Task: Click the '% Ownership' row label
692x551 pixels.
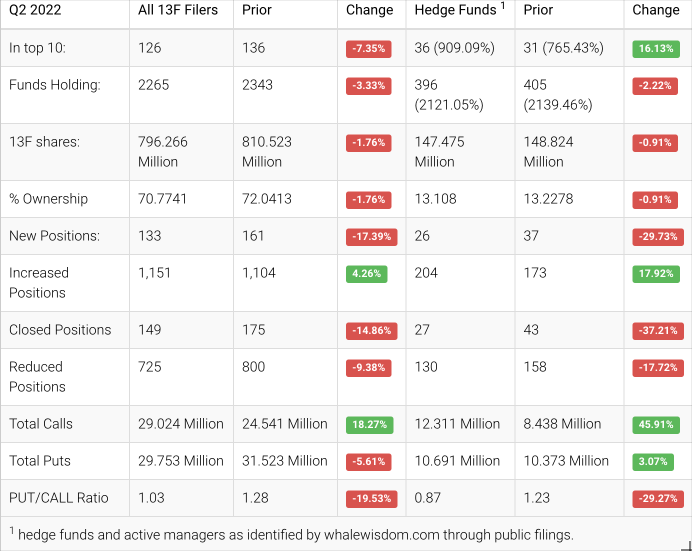Action: pos(48,199)
